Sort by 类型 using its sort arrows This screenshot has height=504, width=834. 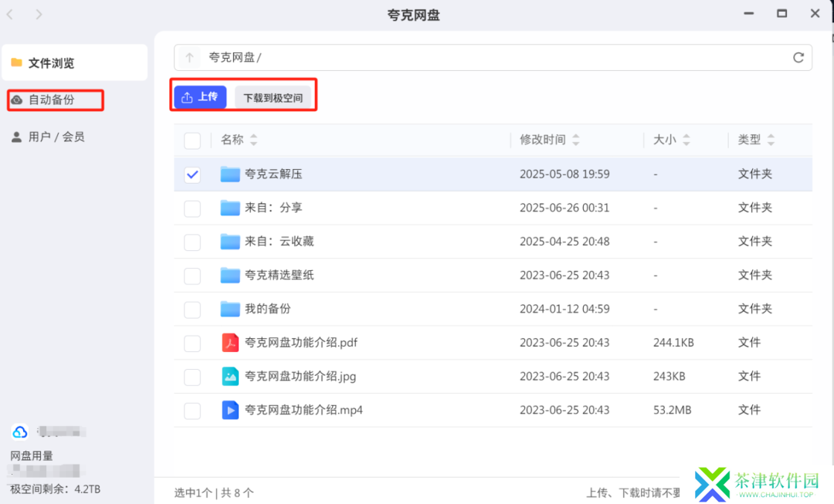[x=771, y=140]
